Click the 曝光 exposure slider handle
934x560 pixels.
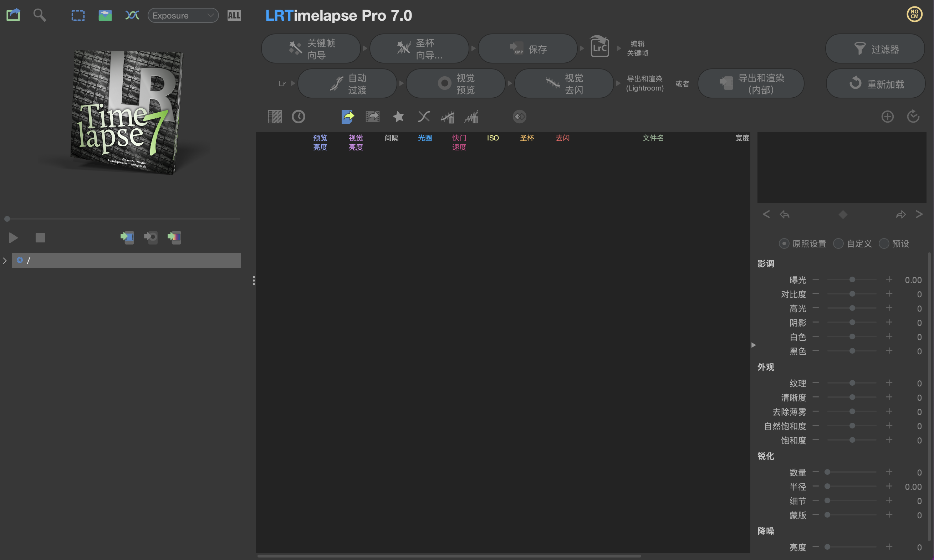852,279
